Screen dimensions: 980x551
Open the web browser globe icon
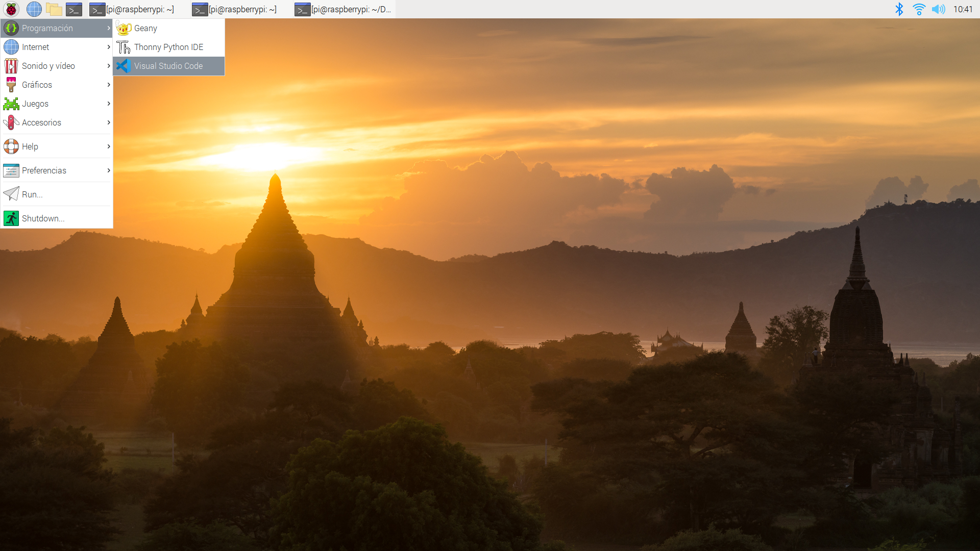34,9
